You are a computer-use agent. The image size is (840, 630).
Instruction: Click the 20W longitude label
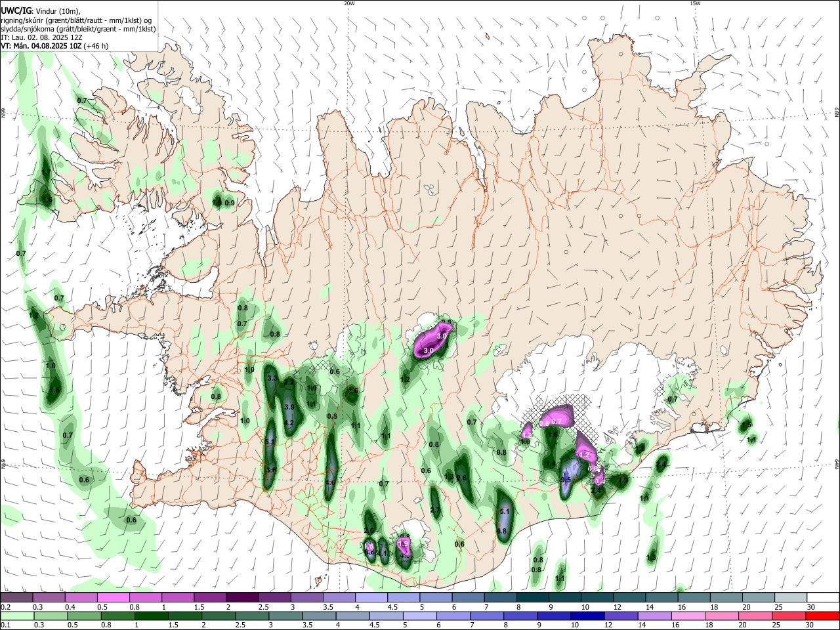(x=349, y=3)
